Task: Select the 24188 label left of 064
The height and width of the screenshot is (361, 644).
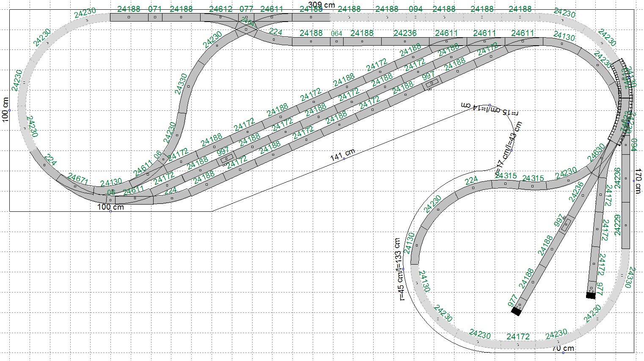Action: pos(311,33)
